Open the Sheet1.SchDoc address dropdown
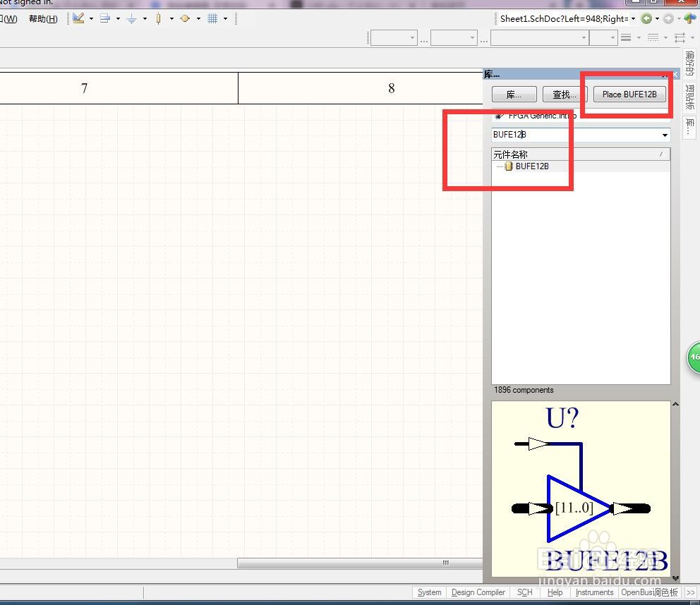Image resolution: width=700 pixels, height=605 pixels. click(x=633, y=19)
